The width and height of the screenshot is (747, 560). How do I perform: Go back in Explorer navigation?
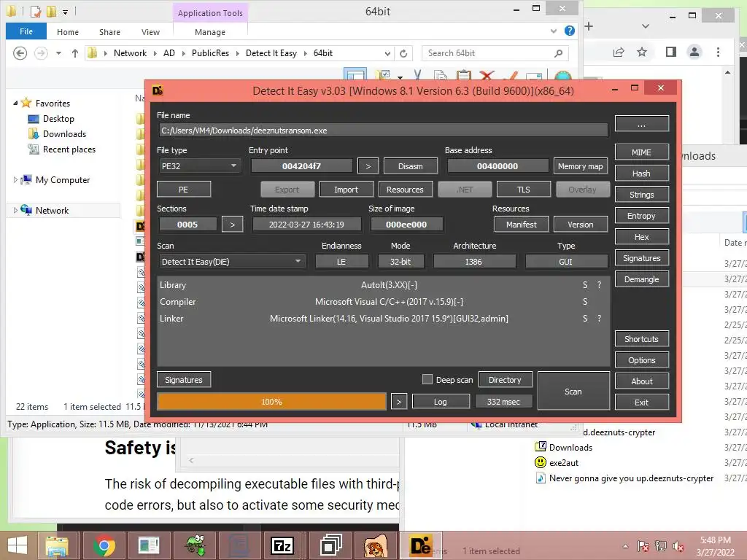point(20,52)
